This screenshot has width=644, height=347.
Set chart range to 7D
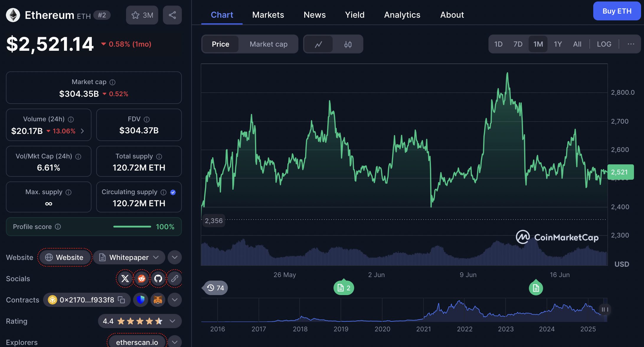click(518, 44)
